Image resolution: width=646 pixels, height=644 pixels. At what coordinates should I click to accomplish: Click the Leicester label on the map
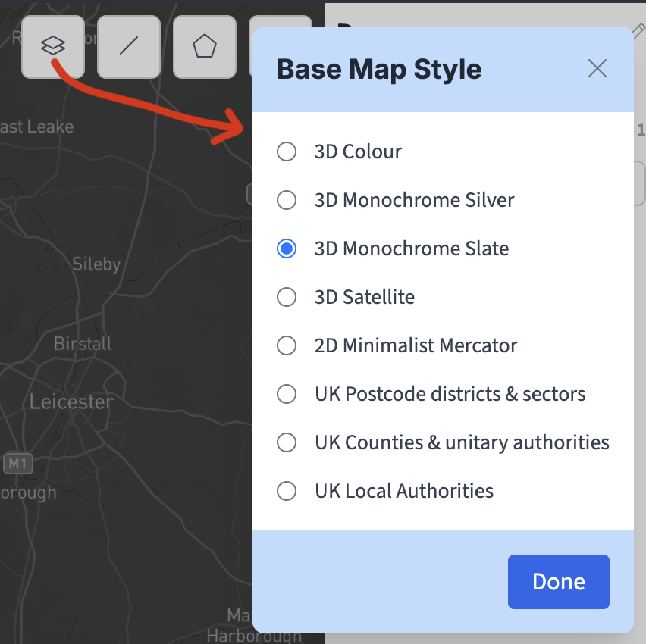71,402
